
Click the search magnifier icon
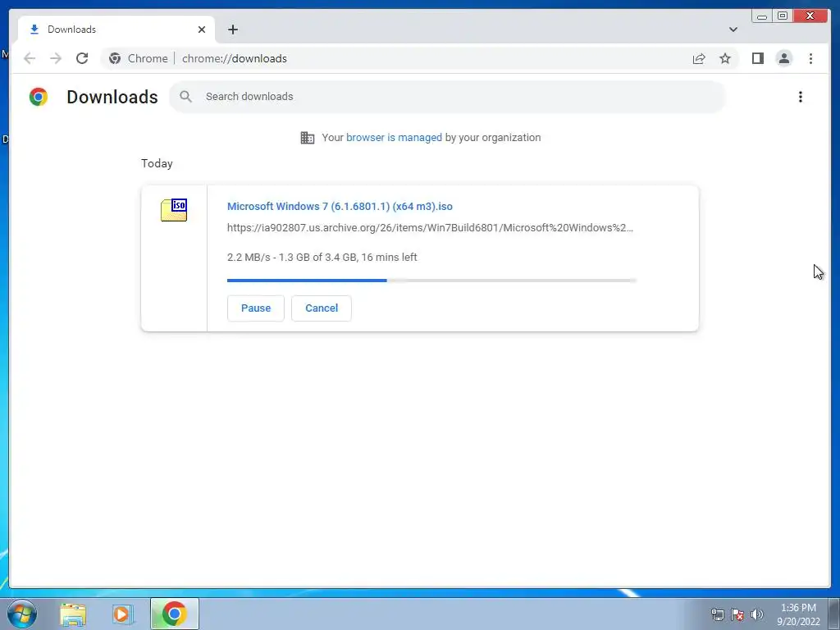tap(186, 97)
